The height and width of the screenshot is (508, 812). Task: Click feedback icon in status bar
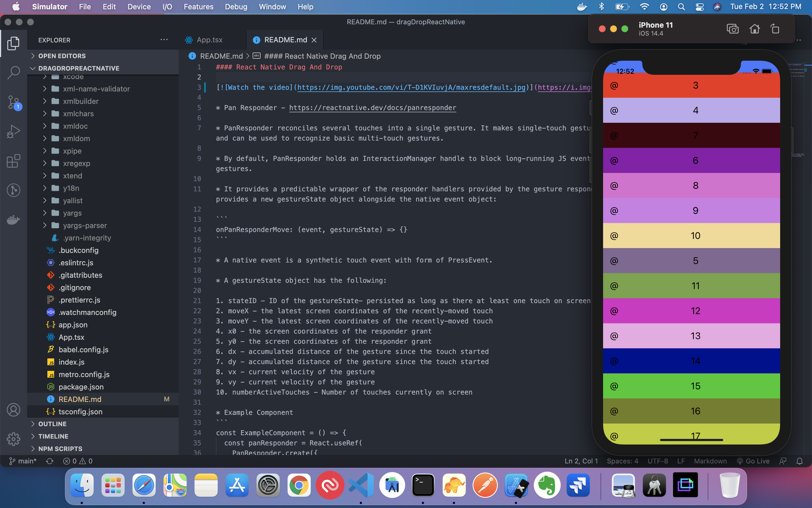coord(782,461)
